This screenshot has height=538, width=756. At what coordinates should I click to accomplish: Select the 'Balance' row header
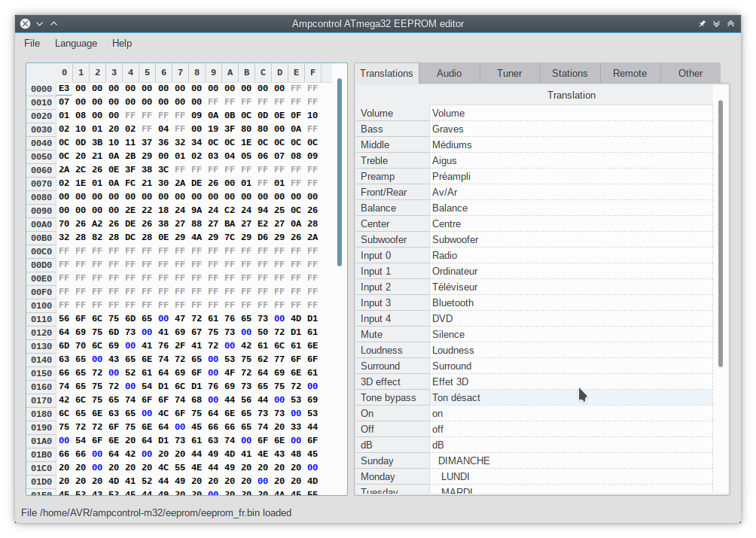(x=392, y=208)
